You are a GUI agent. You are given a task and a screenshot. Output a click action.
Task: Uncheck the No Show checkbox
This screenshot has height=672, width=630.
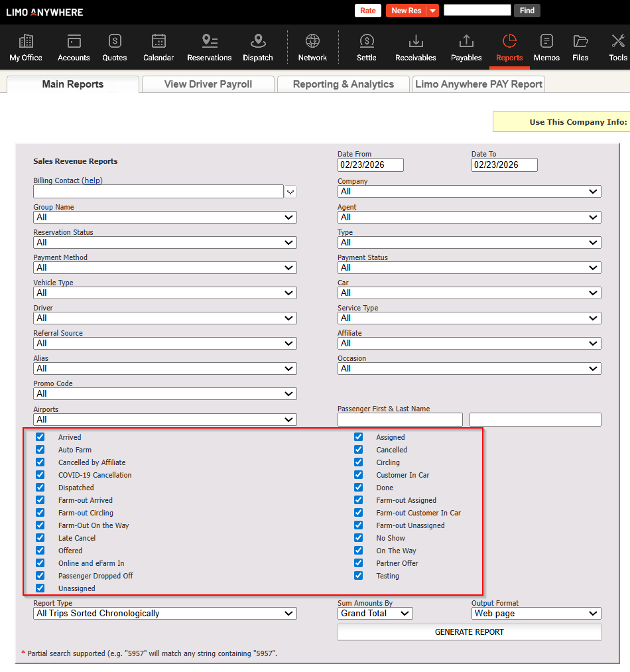(359, 538)
